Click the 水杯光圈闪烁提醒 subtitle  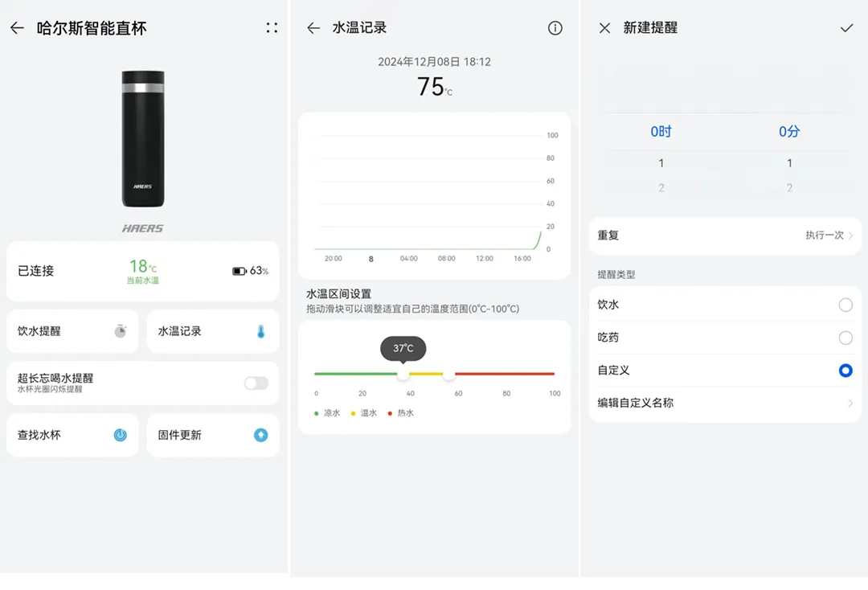point(50,390)
